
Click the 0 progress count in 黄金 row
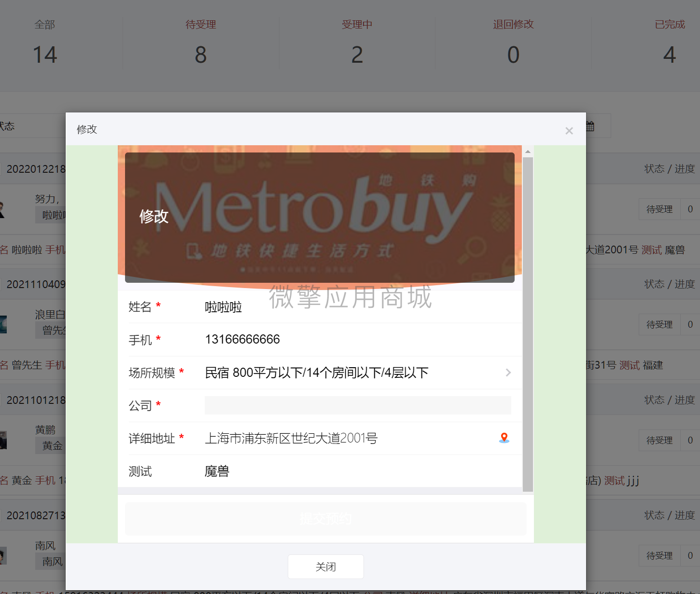tap(690, 441)
